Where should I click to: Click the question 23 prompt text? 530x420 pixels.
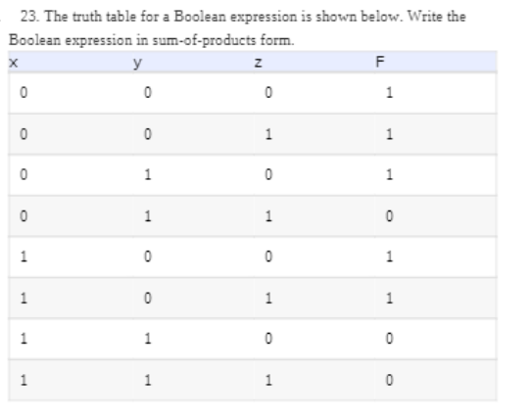point(237,28)
